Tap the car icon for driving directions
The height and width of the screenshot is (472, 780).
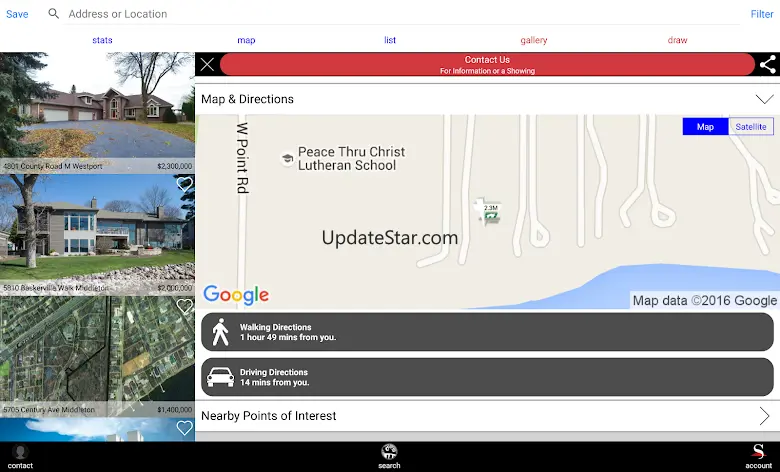[220, 378]
